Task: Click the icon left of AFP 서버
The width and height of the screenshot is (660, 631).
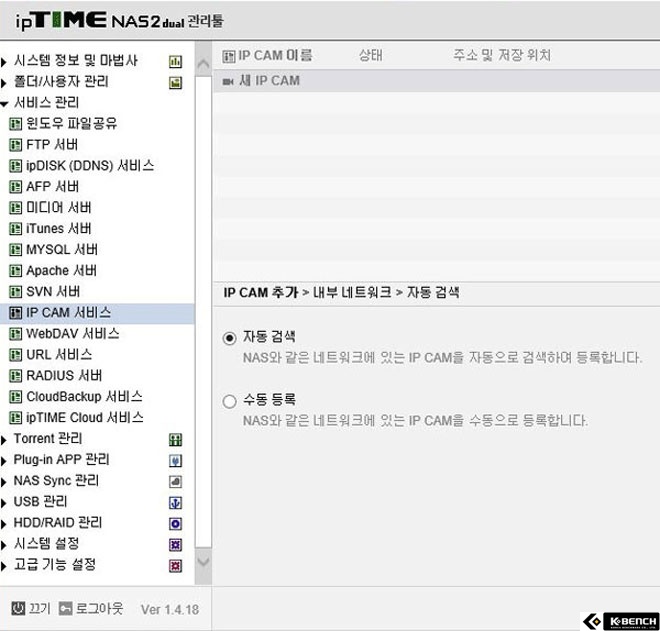Action: [16, 186]
